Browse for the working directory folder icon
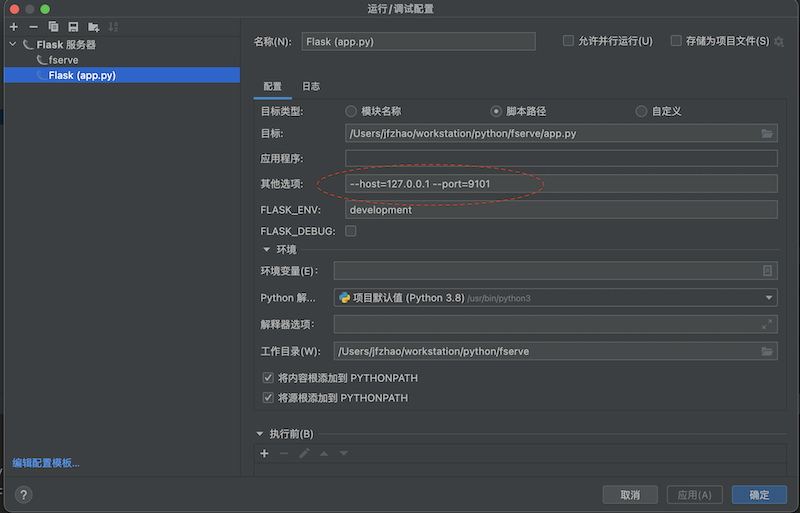The height and width of the screenshot is (513, 800). coord(767,351)
